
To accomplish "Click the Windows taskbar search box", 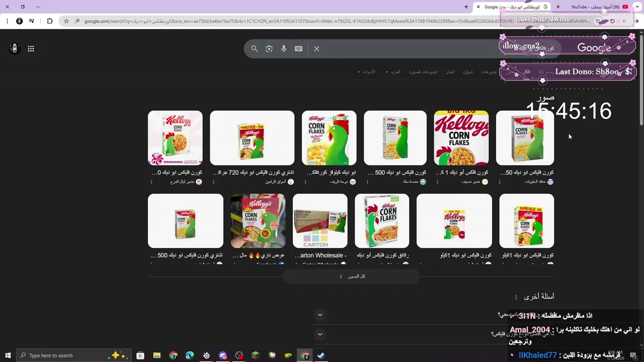I will click(x=73, y=355).
